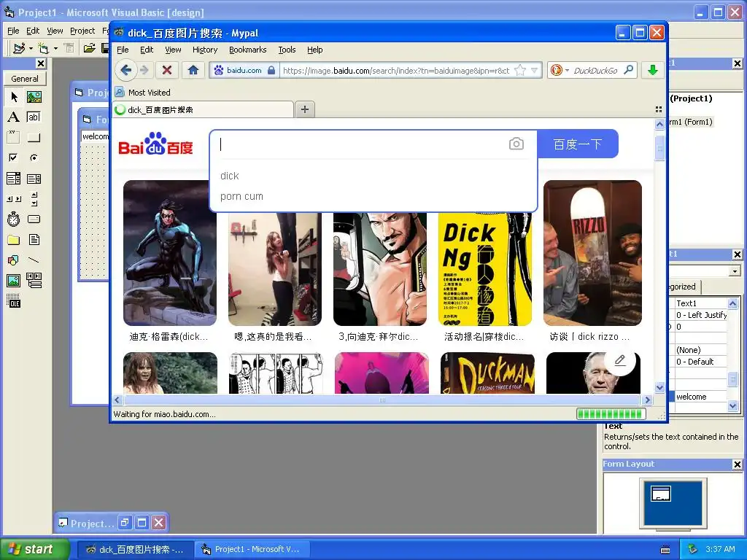Select the Line tool in VB toolbox
Viewport: 747px width, 560px height.
point(34,260)
